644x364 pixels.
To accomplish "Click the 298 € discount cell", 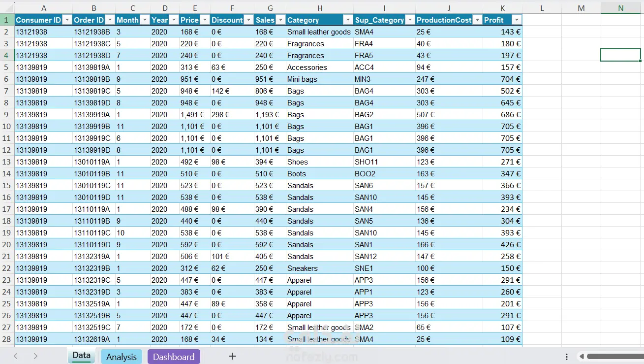I will 232,115.
